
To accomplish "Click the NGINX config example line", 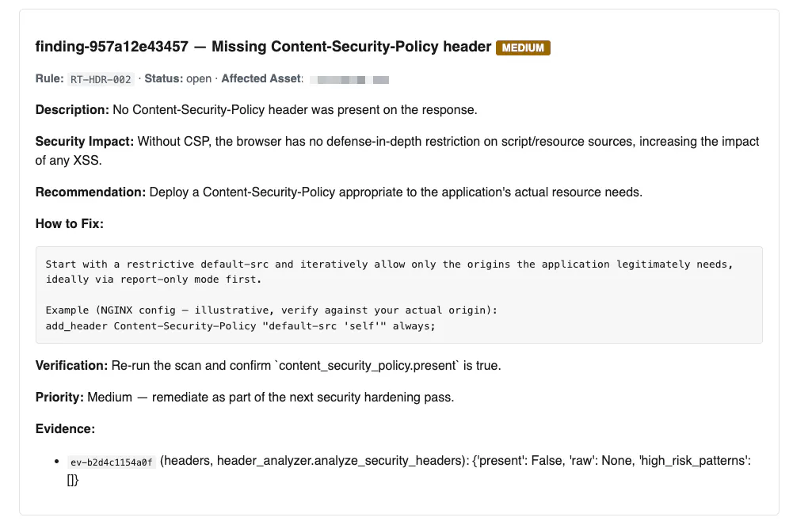I will 272,310.
